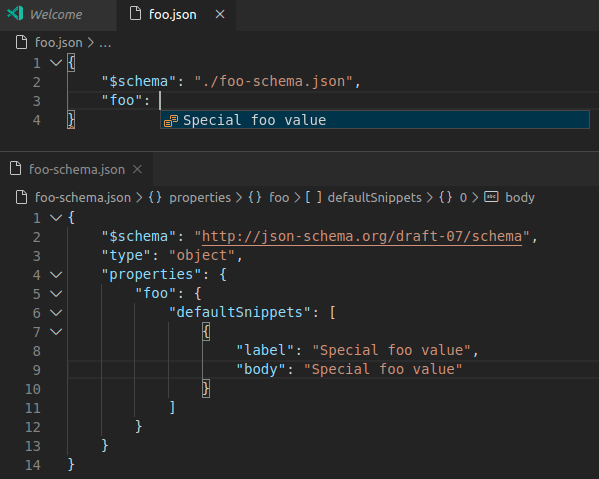The height and width of the screenshot is (479, 599).
Task: Click the "foo" key in foo.json
Action: point(122,100)
